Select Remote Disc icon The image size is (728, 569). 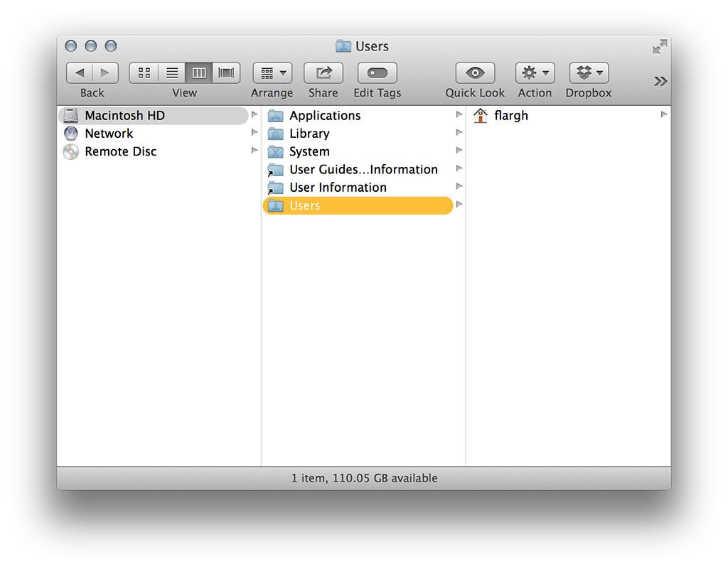pyautogui.click(x=71, y=151)
